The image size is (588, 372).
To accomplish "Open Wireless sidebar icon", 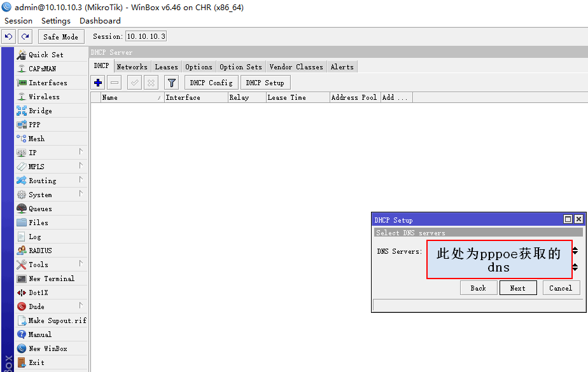I will click(22, 97).
